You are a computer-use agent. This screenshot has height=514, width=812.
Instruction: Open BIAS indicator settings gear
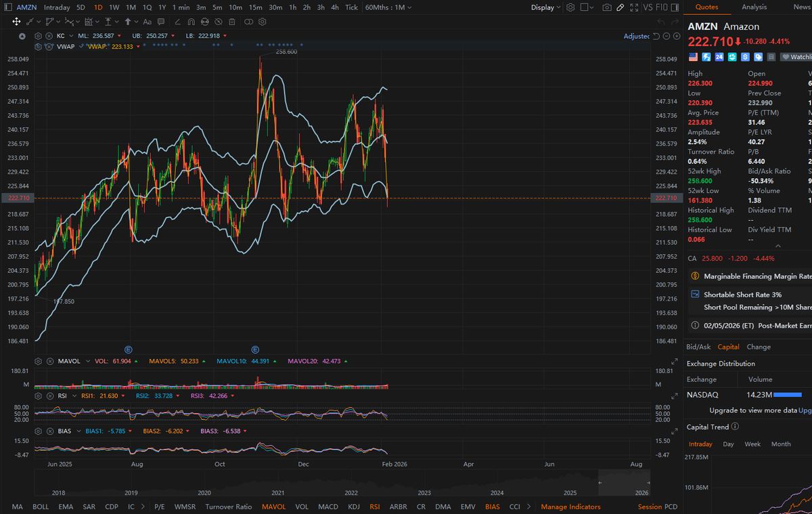[x=38, y=431]
